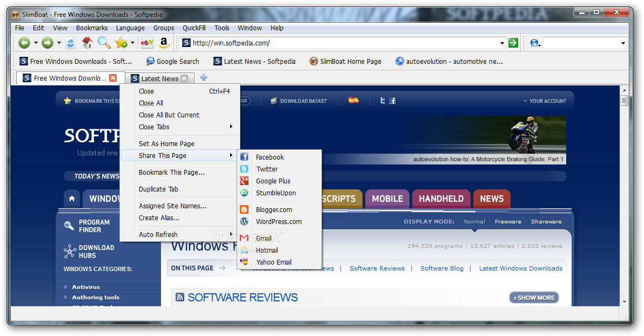Click the SHOW MORE button
The height and width of the screenshot is (336, 644).
[x=534, y=298]
